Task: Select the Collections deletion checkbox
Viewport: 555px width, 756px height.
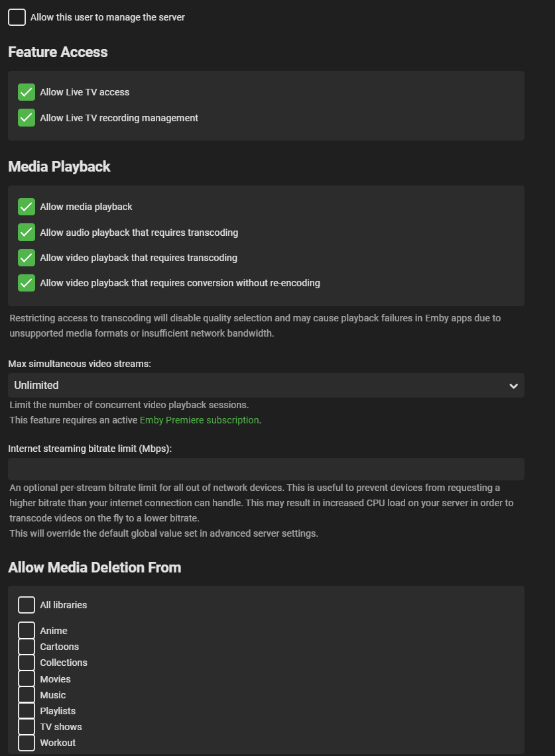Action: click(x=27, y=663)
